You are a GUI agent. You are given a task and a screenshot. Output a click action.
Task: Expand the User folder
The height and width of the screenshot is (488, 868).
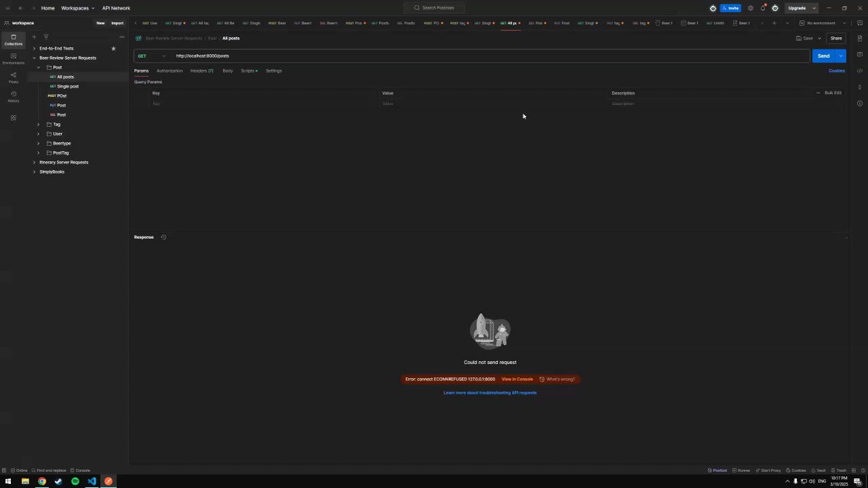click(38, 134)
